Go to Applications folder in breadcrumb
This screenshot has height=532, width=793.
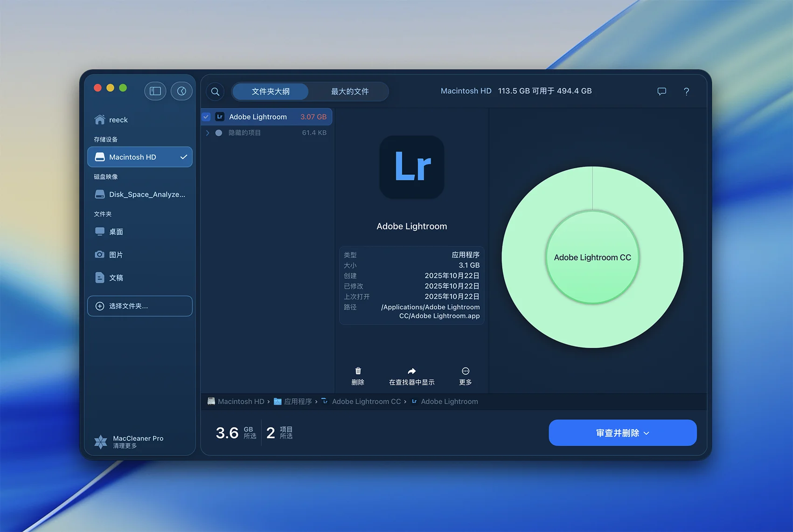coord(297,401)
